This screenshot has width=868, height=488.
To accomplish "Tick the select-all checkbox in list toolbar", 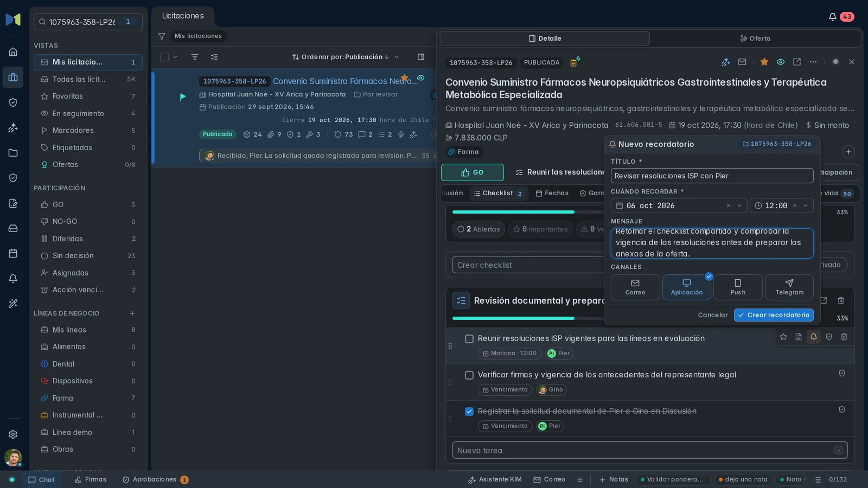I will 164,57.
